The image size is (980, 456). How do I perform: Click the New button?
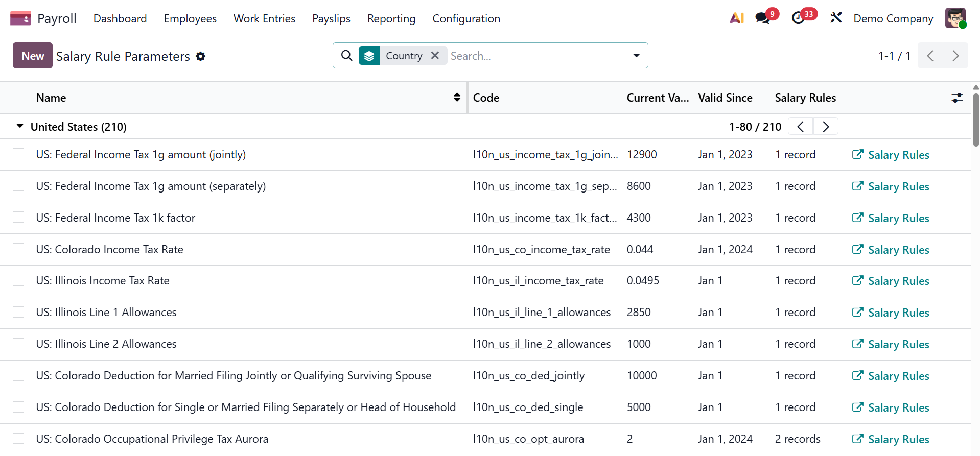[33, 56]
